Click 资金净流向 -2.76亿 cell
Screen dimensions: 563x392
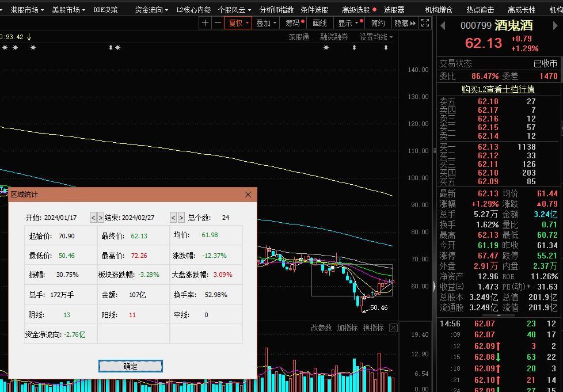point(60,334)
